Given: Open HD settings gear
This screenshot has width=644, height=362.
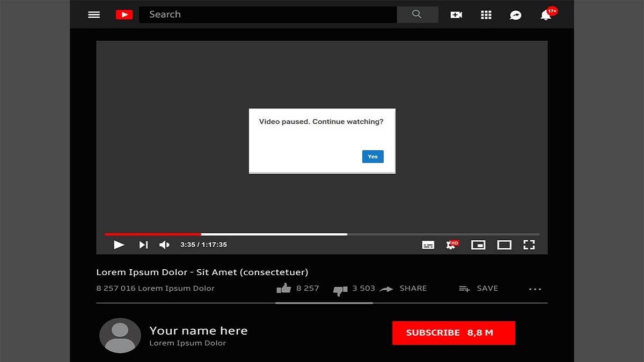Looking at the screenshot, I should point(452,245).
